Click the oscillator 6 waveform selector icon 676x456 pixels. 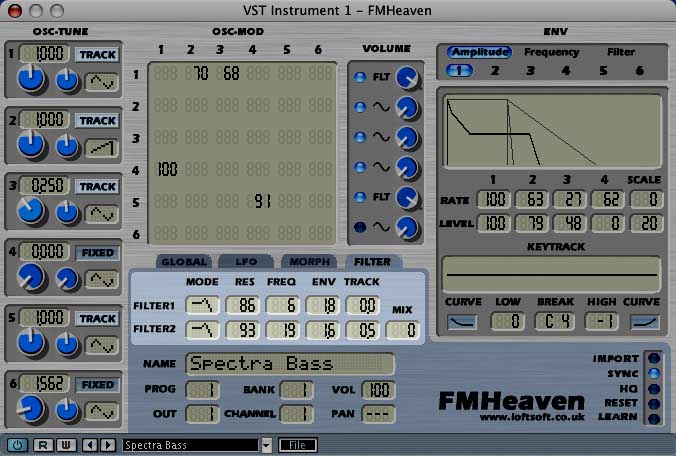coord(102,412)
